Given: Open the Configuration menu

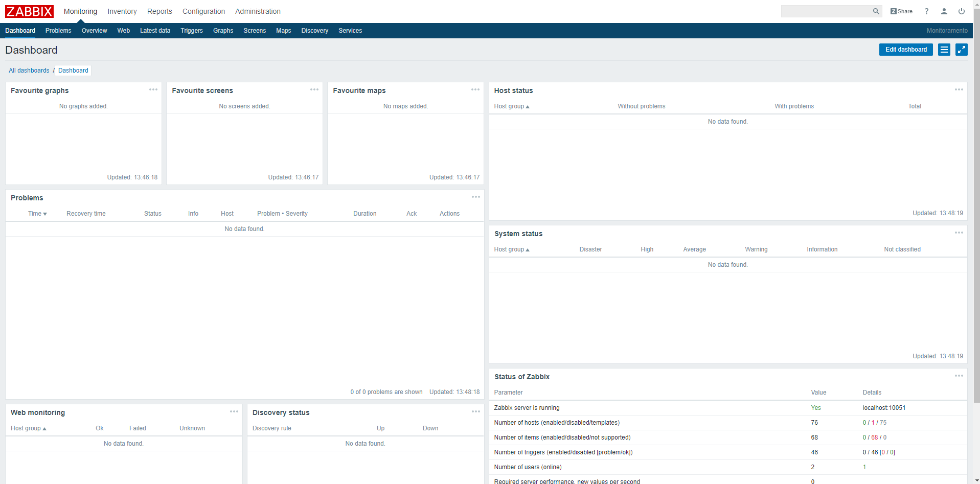Looking at the screenshot, I should click(x=203, y=11).
